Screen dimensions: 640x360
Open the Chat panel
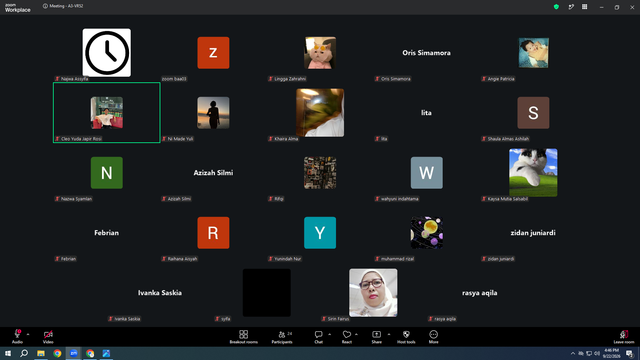point(318,337)
